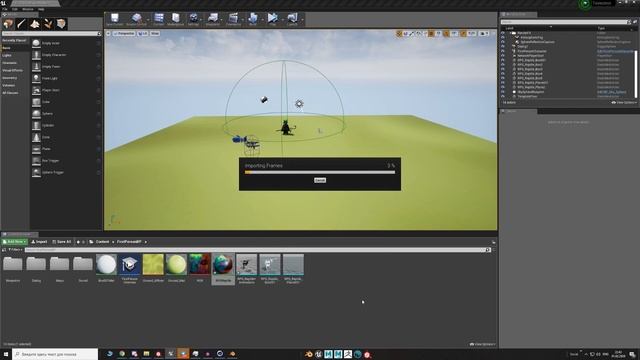The image size is (640, 360).
Task: Click the World Outliner search field
Action: click(565, 22)
